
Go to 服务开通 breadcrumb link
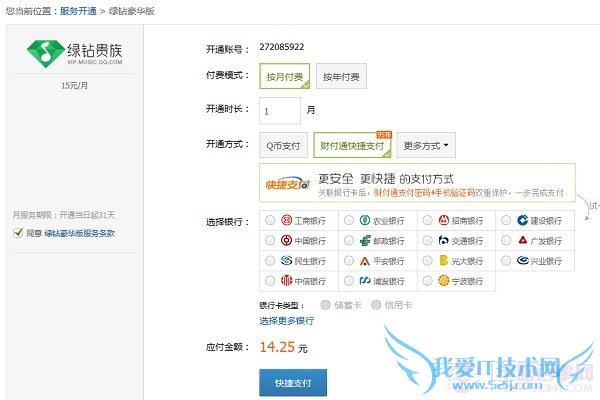tap(78, 11)
